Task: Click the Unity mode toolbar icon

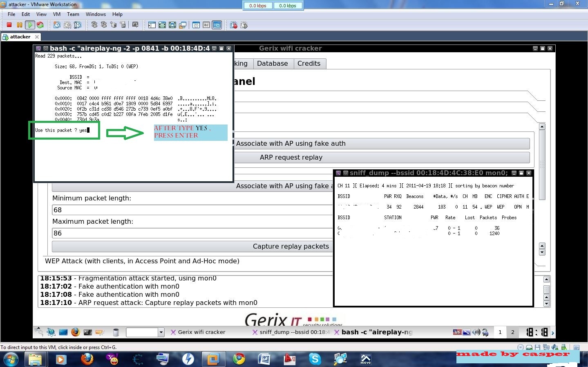Action: tap(183, 25)
